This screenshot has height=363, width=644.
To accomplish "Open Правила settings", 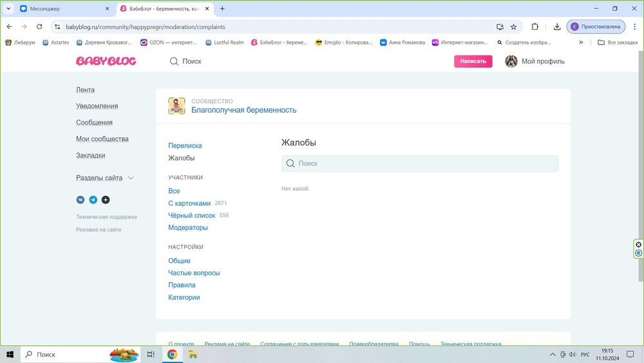I will [x=182, y=285].
